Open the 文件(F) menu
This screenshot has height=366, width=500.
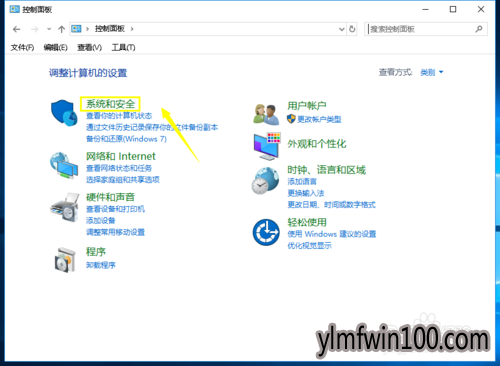coord(22,48)
